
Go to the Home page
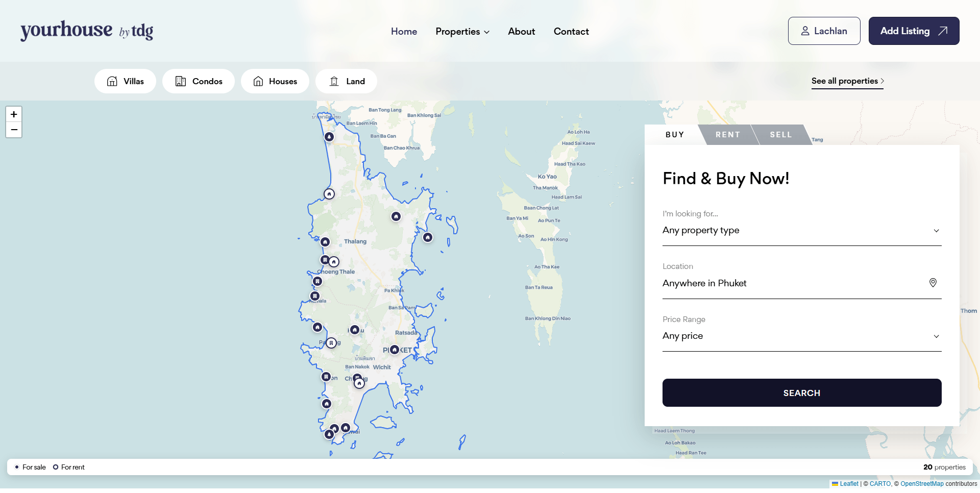click(404, 32)
